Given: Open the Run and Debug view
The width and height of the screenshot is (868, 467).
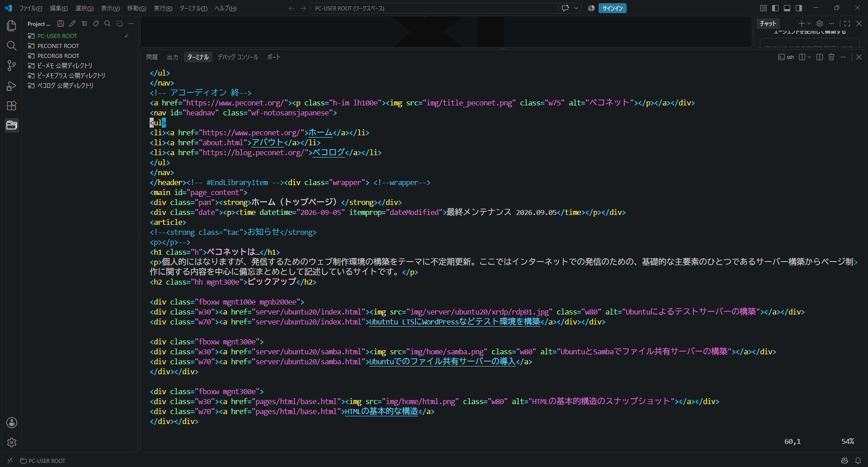Looking at the screenshot, I should coord(12,86).
